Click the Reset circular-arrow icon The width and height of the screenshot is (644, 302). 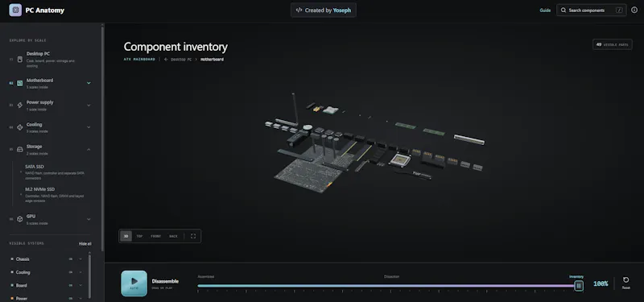point(626,279)
